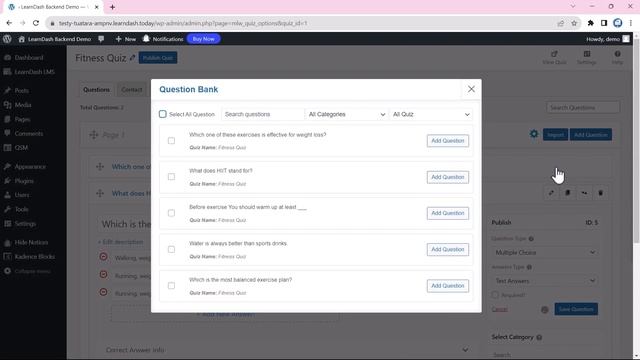The image size is (640, 360).
Task: Open LearnDash Backend Demo site home
Action: [x=55, y=39]
